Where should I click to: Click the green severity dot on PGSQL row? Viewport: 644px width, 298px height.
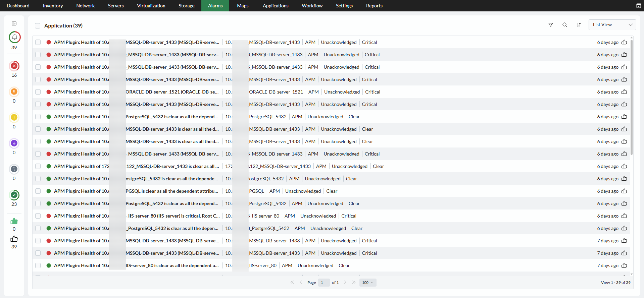pyautogui.click(x=49, y=191)
